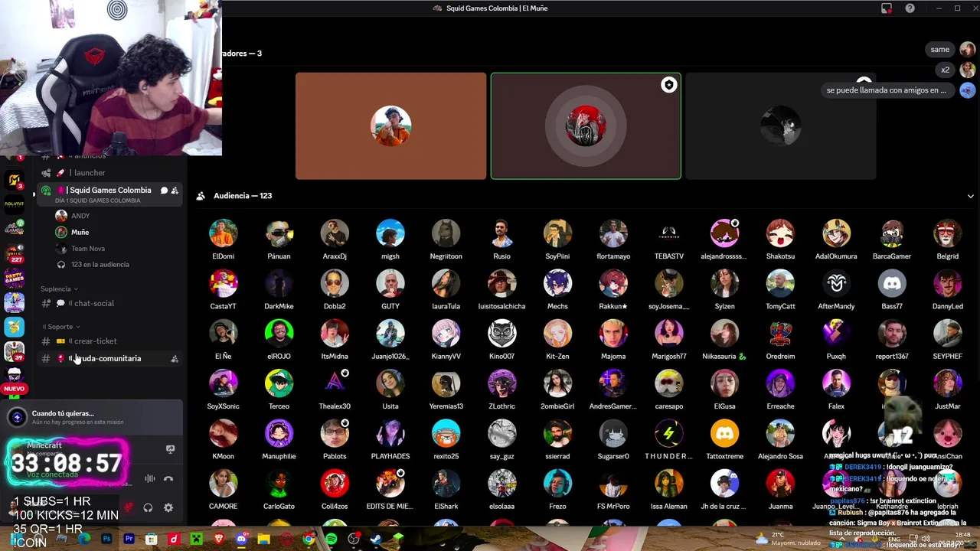Click audience member Coll4zos avatar

click(335, 484)
